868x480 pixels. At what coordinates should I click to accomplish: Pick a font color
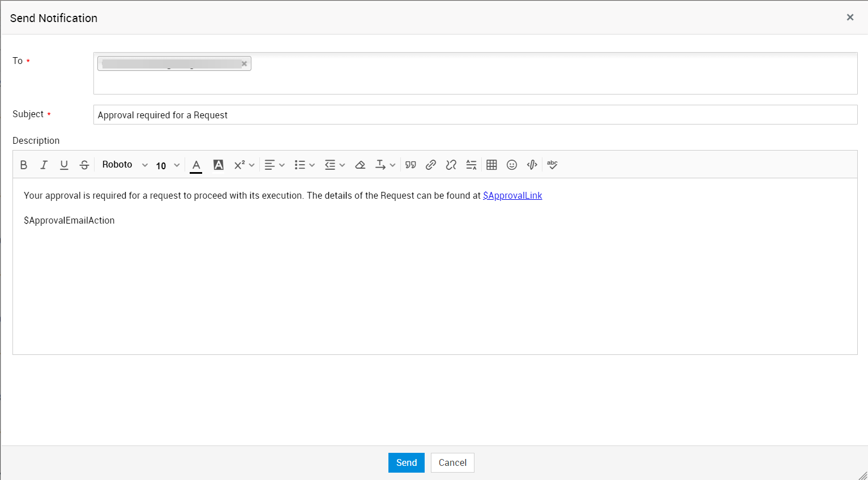196,165
